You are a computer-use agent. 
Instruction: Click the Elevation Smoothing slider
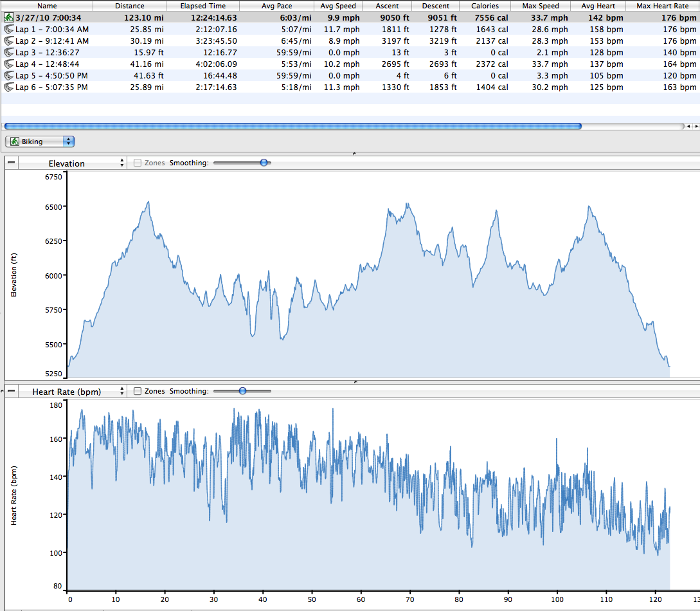[x=264, y=163]
